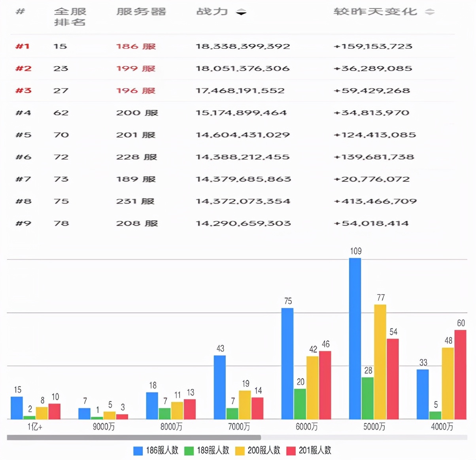Click the blue 15 bar at 1亿+
The width and height of the screenshot is (476, 460).
[17, 408]
